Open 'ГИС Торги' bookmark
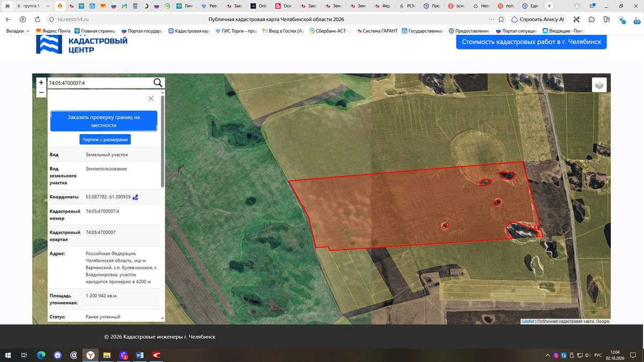 (237, 31)
